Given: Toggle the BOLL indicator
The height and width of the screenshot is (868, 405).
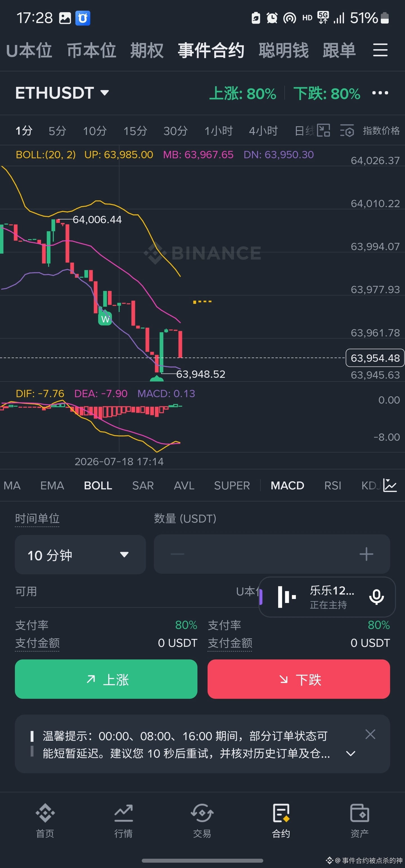Looking at the screenshot, I should [x=98, y=485].
